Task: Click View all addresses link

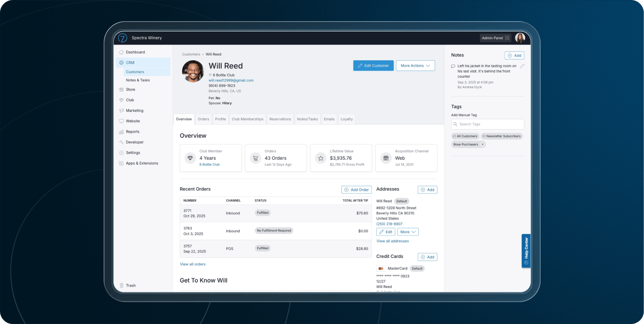Action: (x=393, y=241)
